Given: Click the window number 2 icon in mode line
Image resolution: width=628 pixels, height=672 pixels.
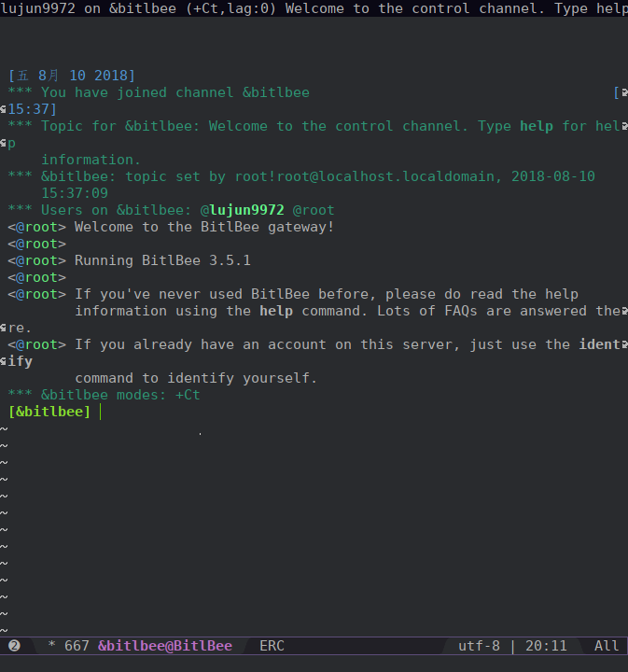Looking at the screenshot, I should (x=14, y=646).
